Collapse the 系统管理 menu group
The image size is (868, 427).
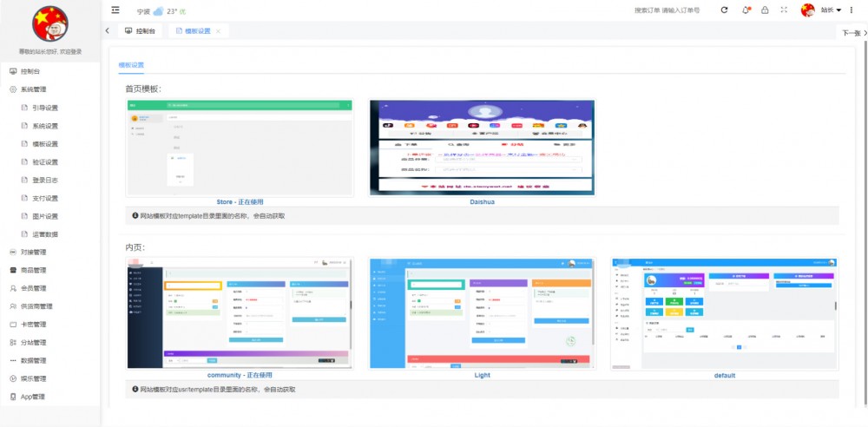click(33, 89)
